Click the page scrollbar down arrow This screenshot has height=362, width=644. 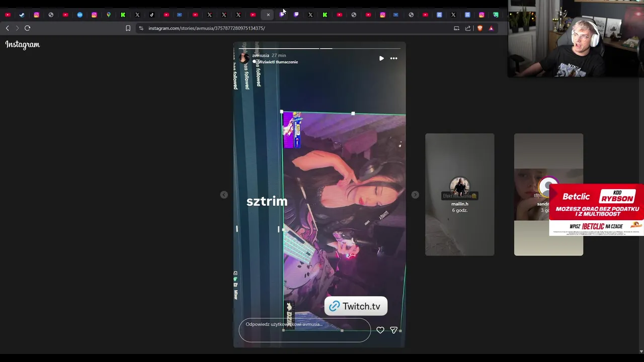click(x=641, y=351)
